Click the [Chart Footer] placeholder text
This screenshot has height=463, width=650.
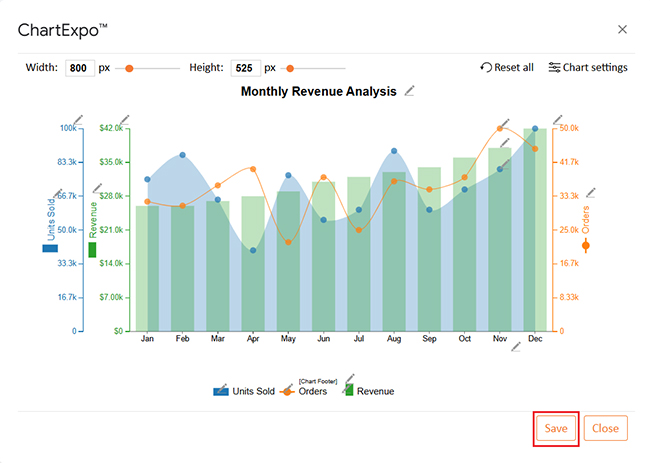click(x=318, y=382)
